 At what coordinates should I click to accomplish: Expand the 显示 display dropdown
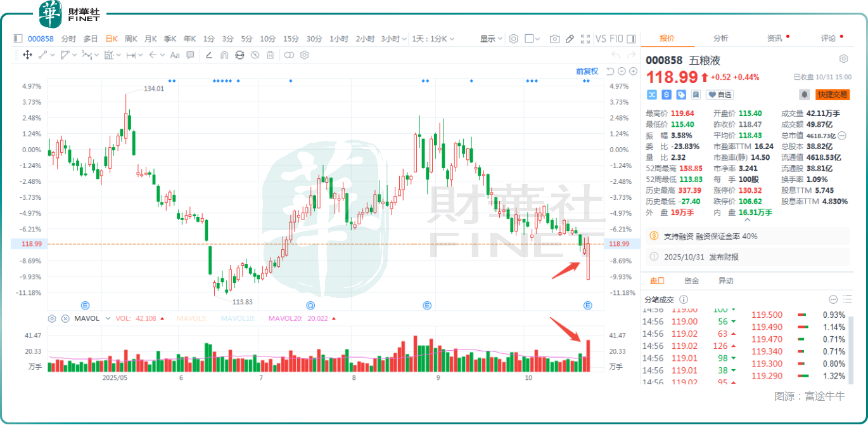pyautogui.click(x=491, y=39)
